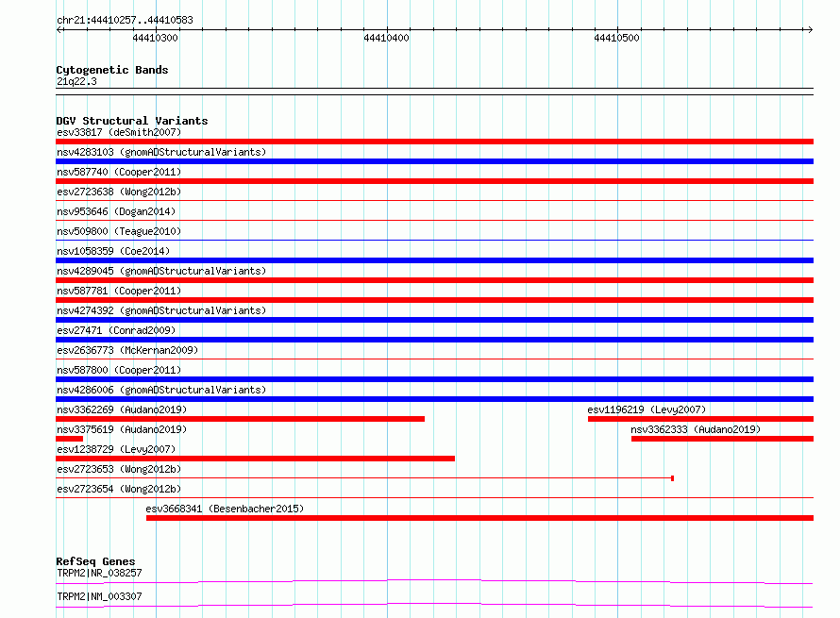The width and height of the screenshot is (840, 618).
Task: Open nsv4286006 gnomAD variant label
Action: pyautogui.click(x=161, y=390)
